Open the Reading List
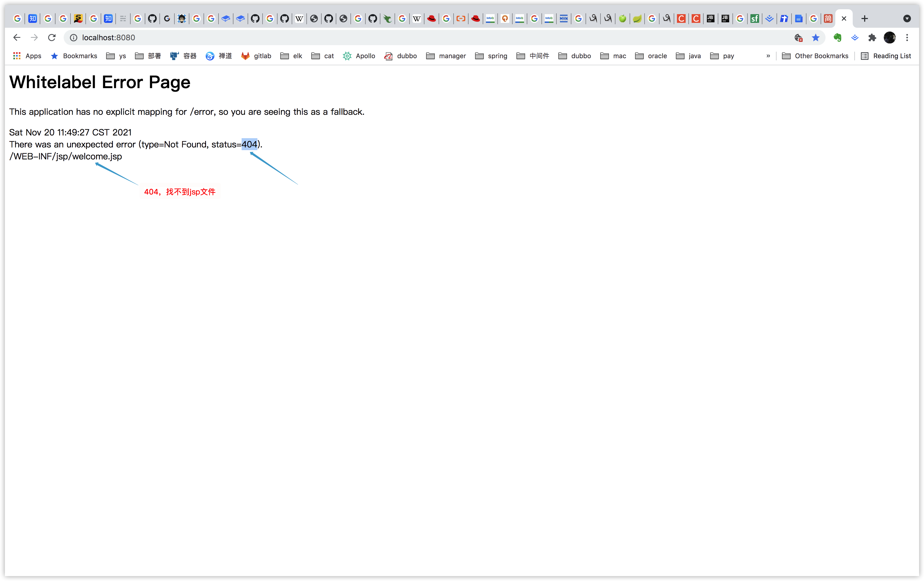Viewport: 924px width, 581px height. tap(886, 56)
